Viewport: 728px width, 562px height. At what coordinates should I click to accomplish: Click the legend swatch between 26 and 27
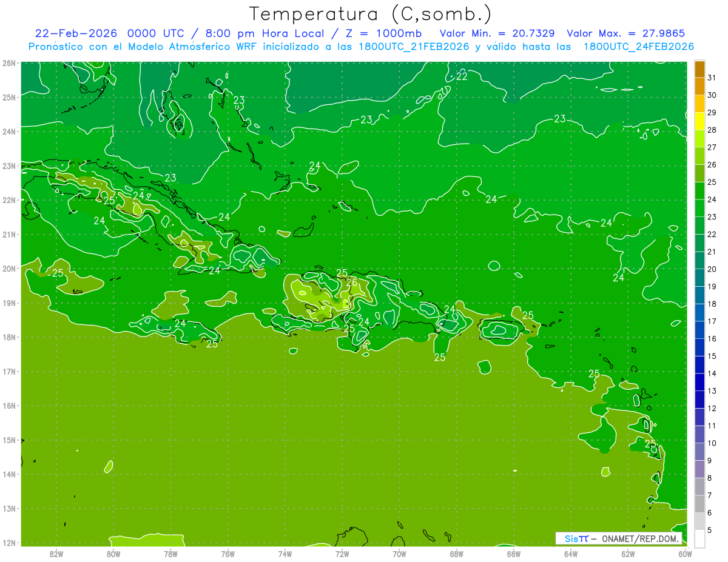(x=700, y=156)
